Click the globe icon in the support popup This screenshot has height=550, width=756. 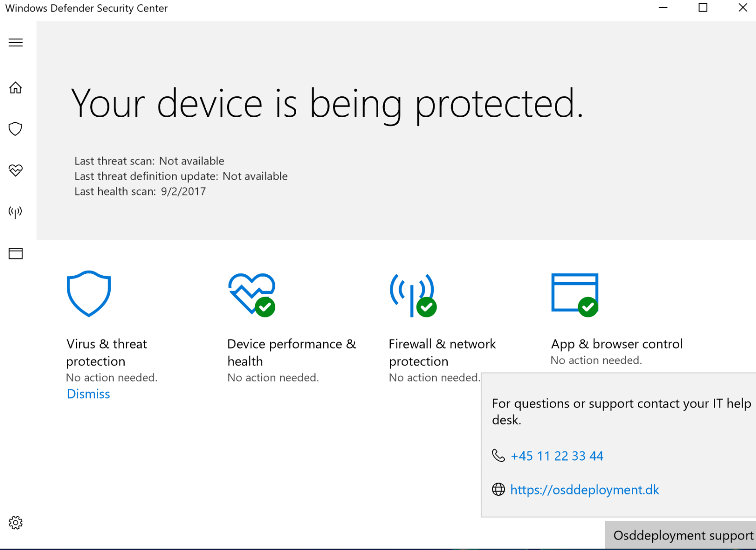coord(498,489)
